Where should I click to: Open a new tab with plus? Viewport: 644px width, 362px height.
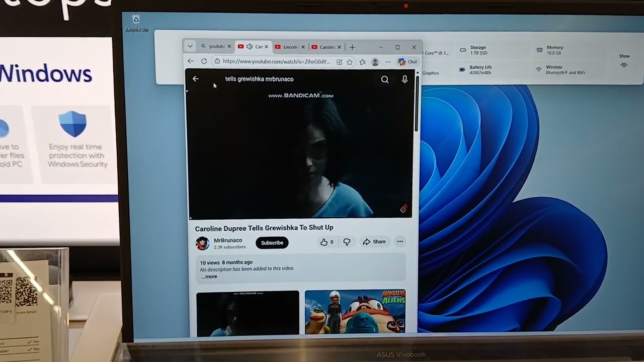[x=352, y=47]
